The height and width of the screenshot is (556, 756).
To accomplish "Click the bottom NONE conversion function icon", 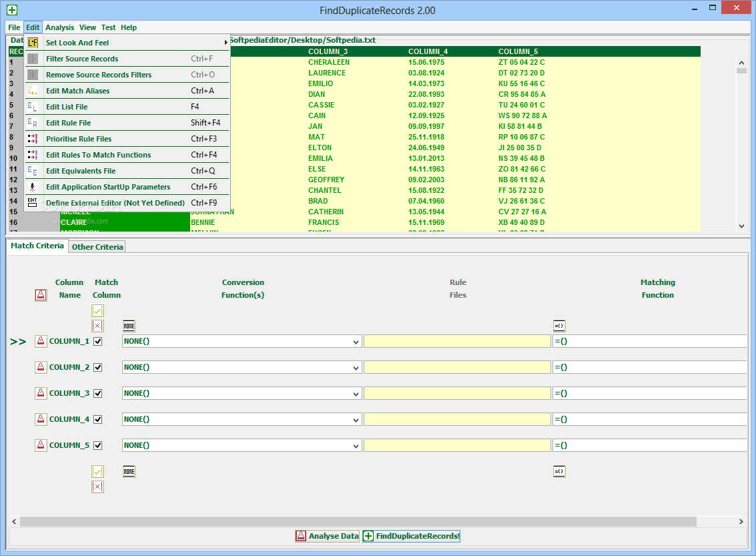I will pyautogui.click(x=129, y=472).
